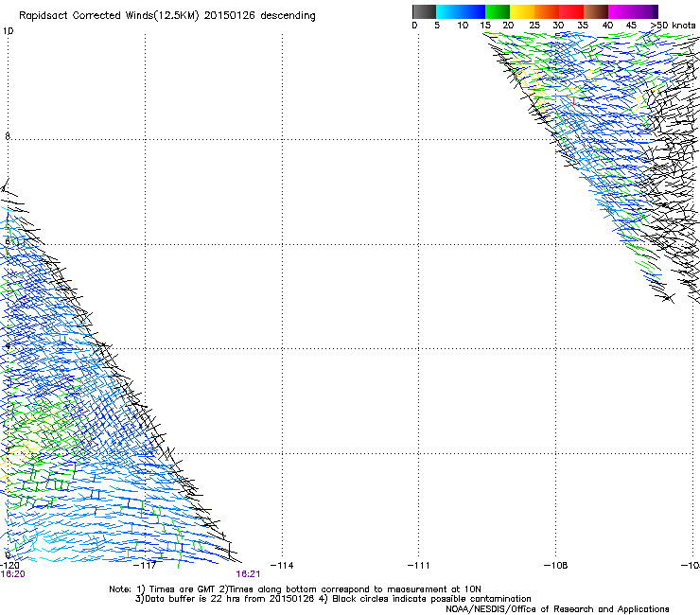The width and height of the screenshot is (700, 615).
Task: Click the '25' knots legend number
Action: click(534, 26)
